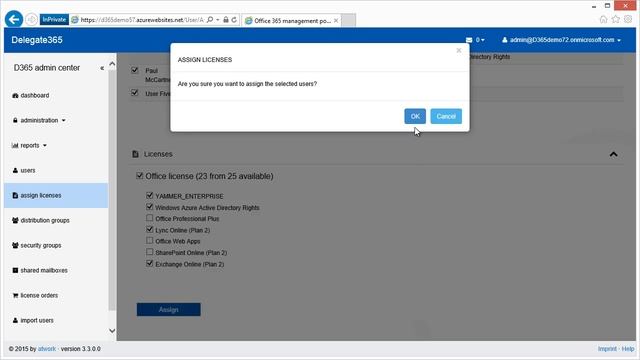Close the Assign Licenses dialog with X
640x360 pixels.
pyautogui.click(x=459, y=50)
